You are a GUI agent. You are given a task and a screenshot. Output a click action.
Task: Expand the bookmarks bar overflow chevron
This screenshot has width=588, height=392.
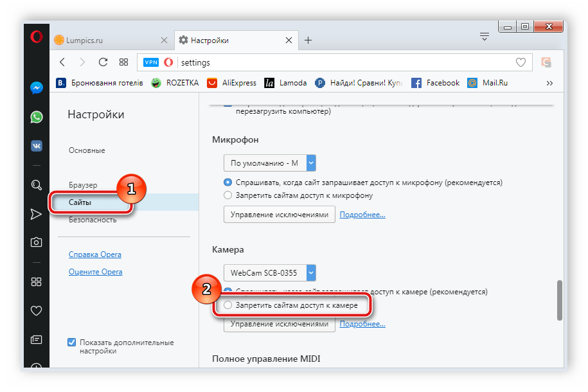point(549,83)
